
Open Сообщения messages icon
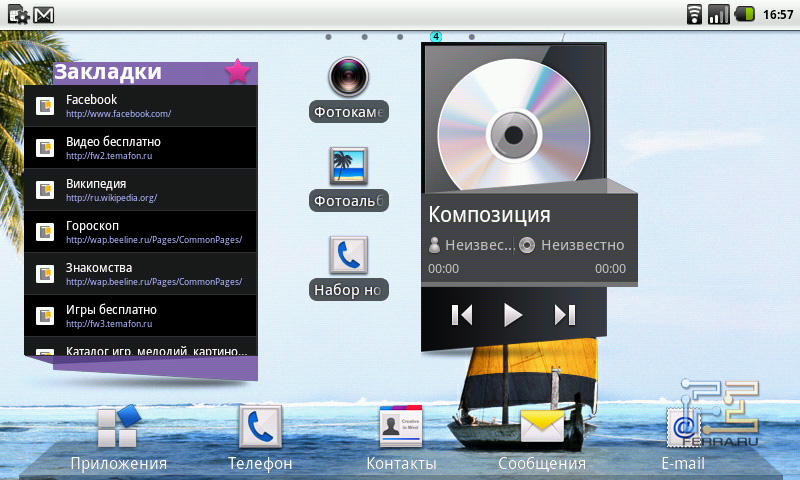click(x=542, y=430)
